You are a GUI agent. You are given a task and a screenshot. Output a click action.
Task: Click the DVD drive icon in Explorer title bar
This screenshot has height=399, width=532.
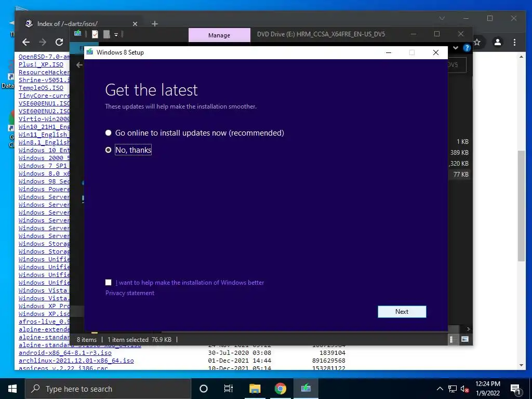[78, 33]
